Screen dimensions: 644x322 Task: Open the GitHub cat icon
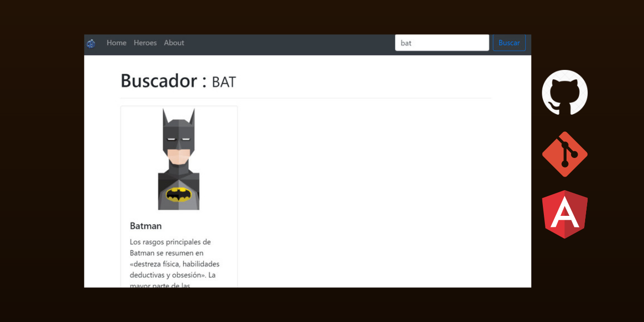click(x=565, y=93)
